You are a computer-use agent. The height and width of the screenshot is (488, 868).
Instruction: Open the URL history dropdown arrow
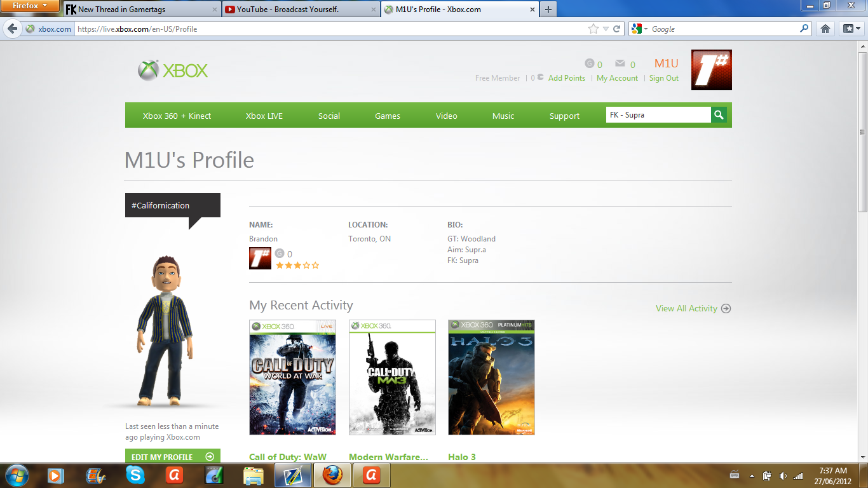(606, 29)
